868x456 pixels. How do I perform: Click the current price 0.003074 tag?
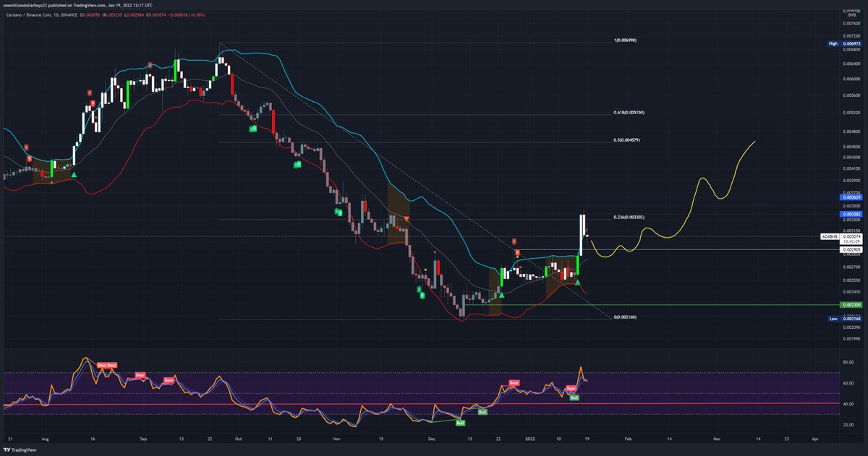[x=852, y=236]
